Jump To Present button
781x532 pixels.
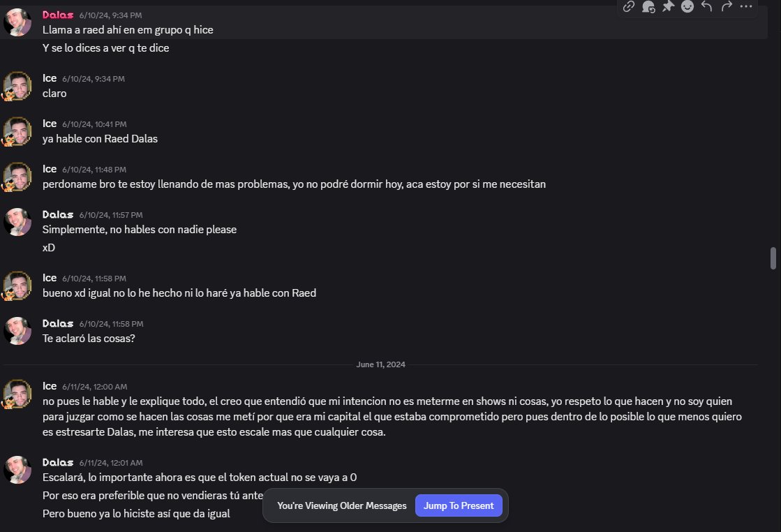pos(459,505)
